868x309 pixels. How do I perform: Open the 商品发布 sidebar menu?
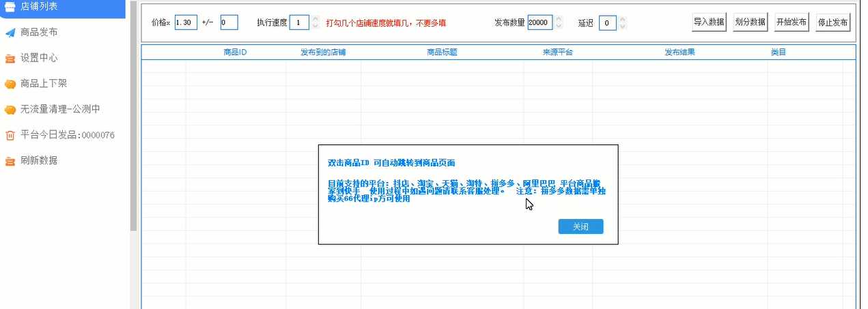coord(39,32)
